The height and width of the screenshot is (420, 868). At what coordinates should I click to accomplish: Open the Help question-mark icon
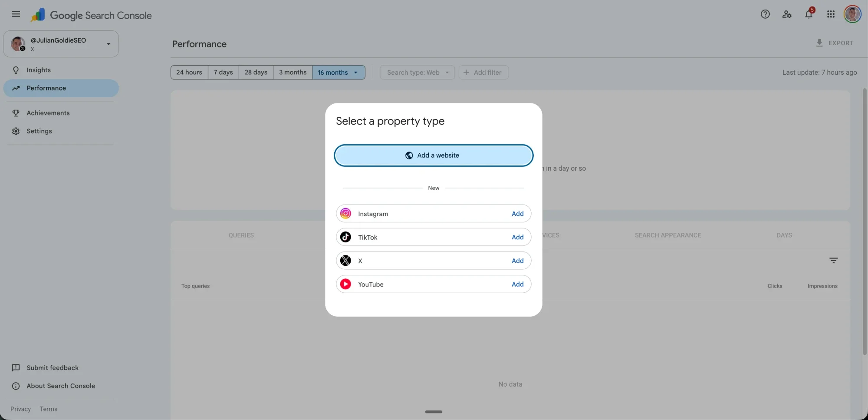(x=765, y=14)
